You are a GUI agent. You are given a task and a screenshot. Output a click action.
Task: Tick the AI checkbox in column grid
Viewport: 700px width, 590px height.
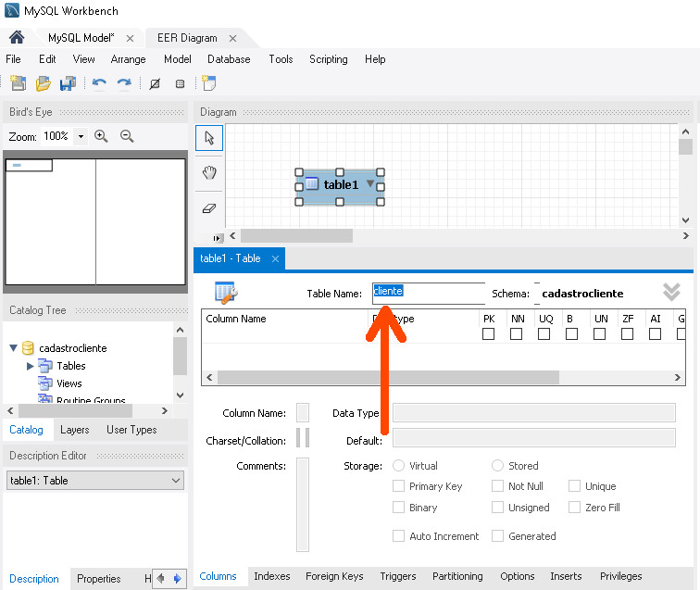(x=655, y=333)
